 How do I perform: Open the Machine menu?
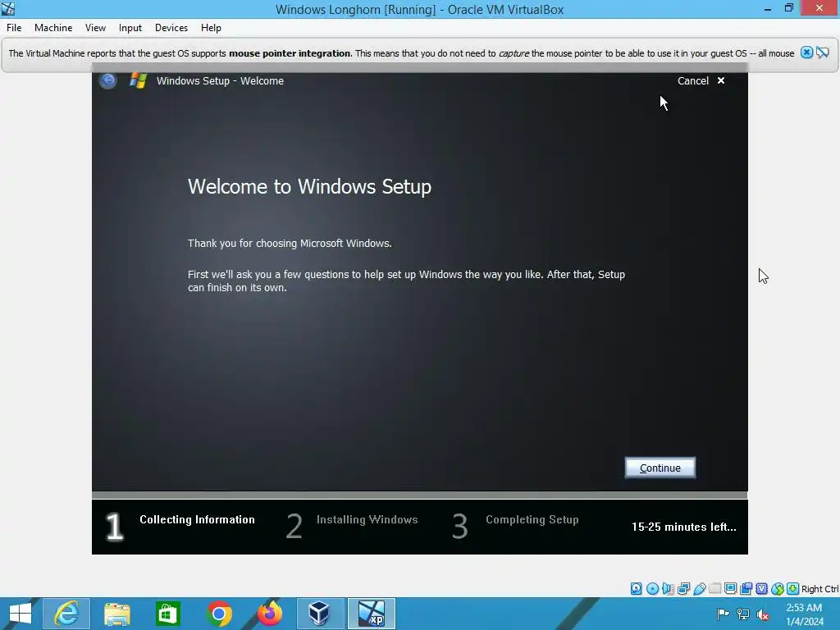(x=53, y=28)
